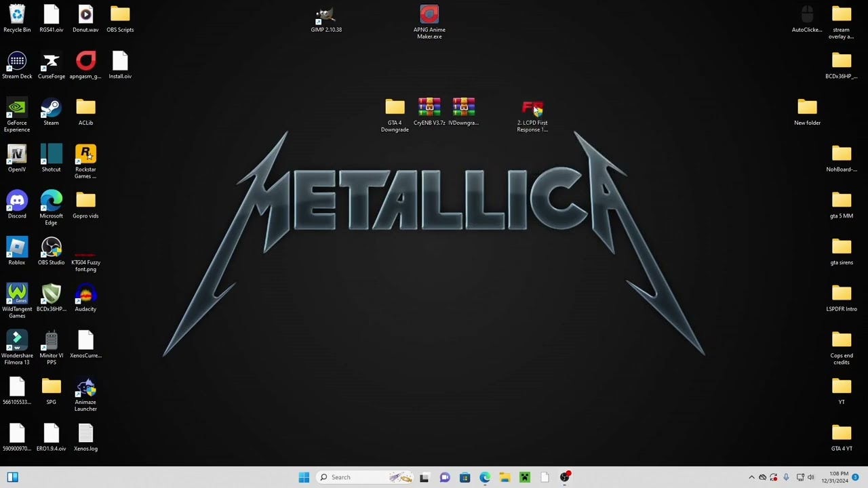Select the Install.oiv file icon
The image size is (868, 488).
coord(120,66)
